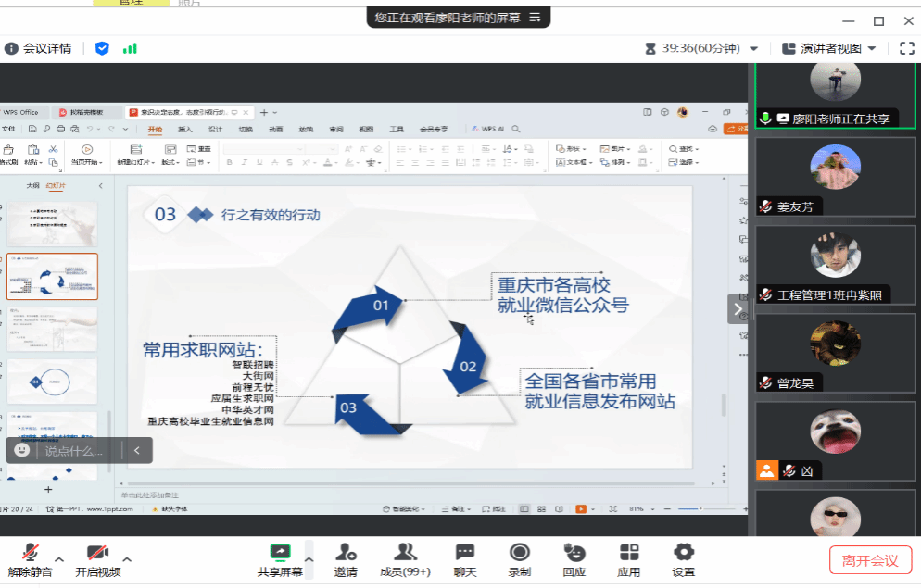Expand video options arrow beside 开启视频
This screenshot has height=588, width=921.
coord(127,559)
